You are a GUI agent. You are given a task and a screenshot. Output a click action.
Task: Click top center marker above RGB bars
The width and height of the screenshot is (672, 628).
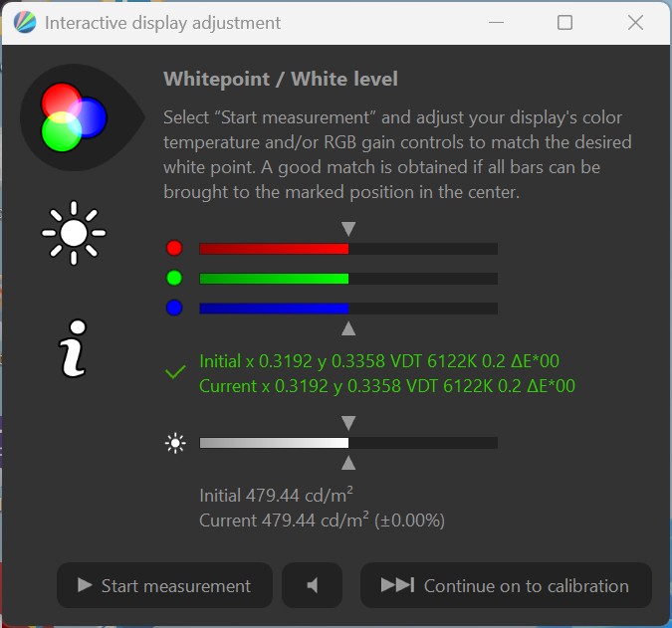pos(348,229)
